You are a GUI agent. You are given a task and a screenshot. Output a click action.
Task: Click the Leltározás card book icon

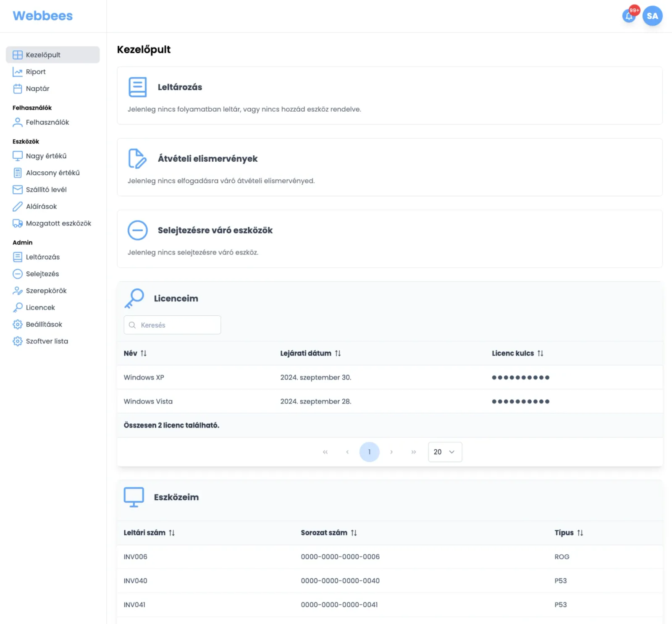point(137,87)
